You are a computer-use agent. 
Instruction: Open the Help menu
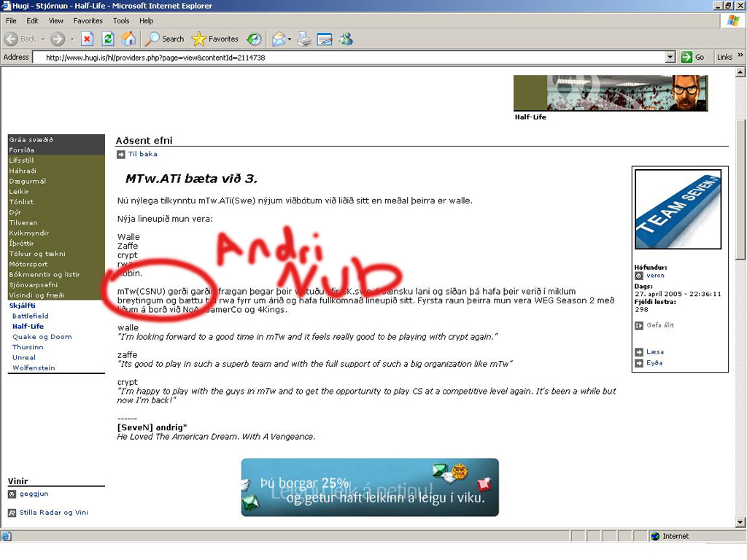tap(146, 21)
